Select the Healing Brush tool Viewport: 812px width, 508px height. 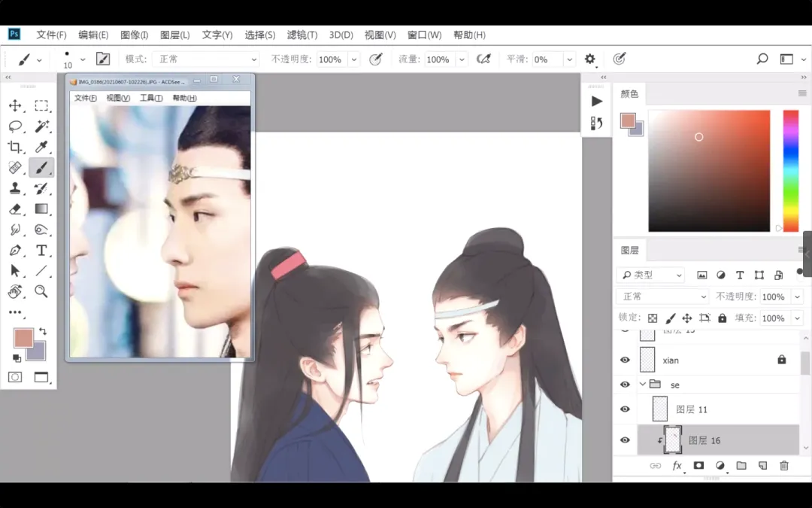(x=15, y=168)
